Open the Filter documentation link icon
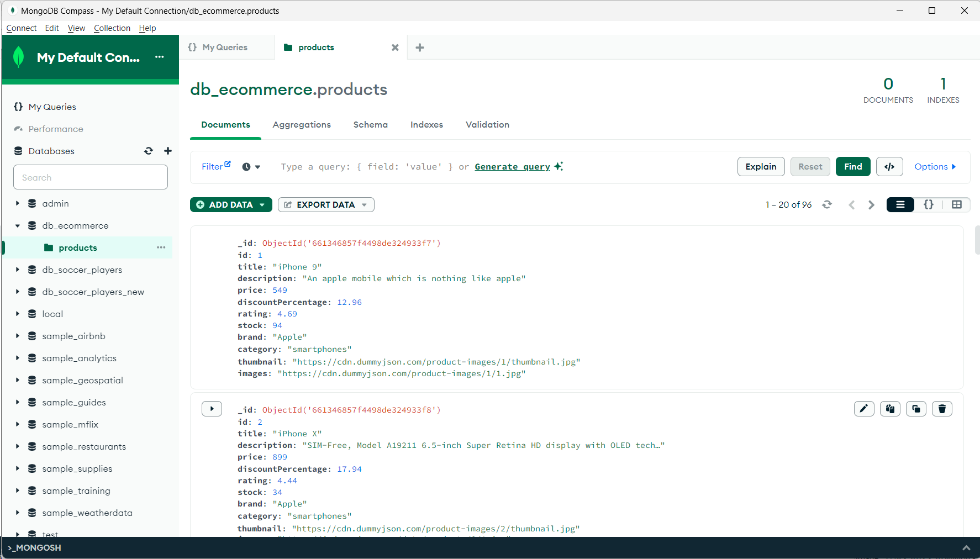Viewport: 980px width, 559px height. (x=228, y=164)
